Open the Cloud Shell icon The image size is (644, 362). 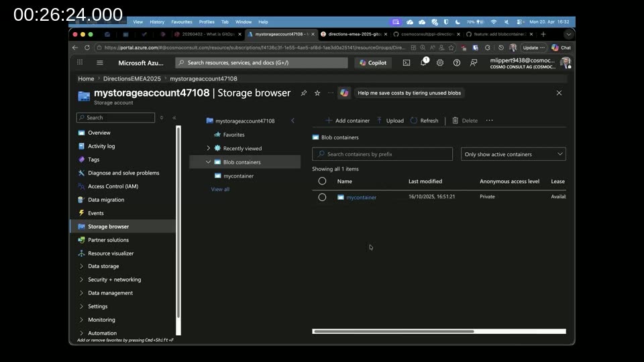407,63
